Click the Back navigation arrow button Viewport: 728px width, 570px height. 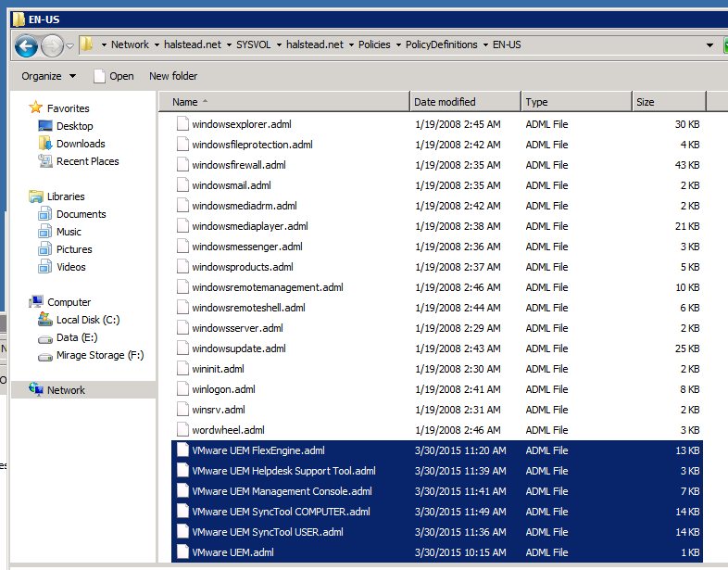(27, 45)
